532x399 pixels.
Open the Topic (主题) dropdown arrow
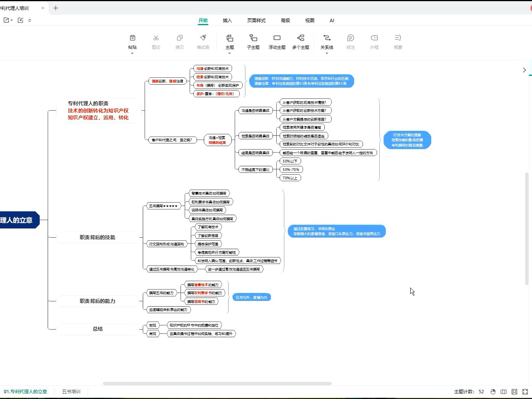pyautogui.click(x=230, y=53)
